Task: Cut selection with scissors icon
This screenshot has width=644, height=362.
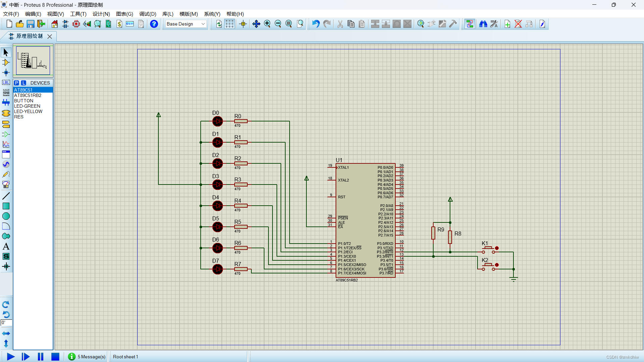Action: (340, 24)
